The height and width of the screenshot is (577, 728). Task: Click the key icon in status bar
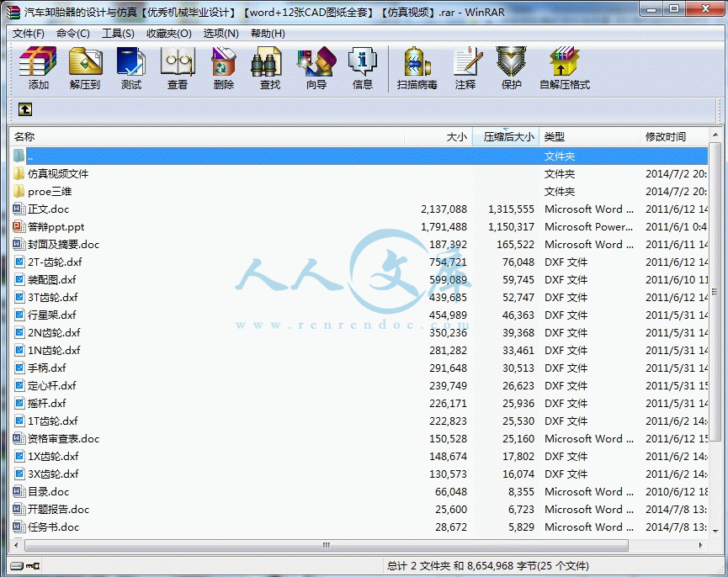pos(33,565)
